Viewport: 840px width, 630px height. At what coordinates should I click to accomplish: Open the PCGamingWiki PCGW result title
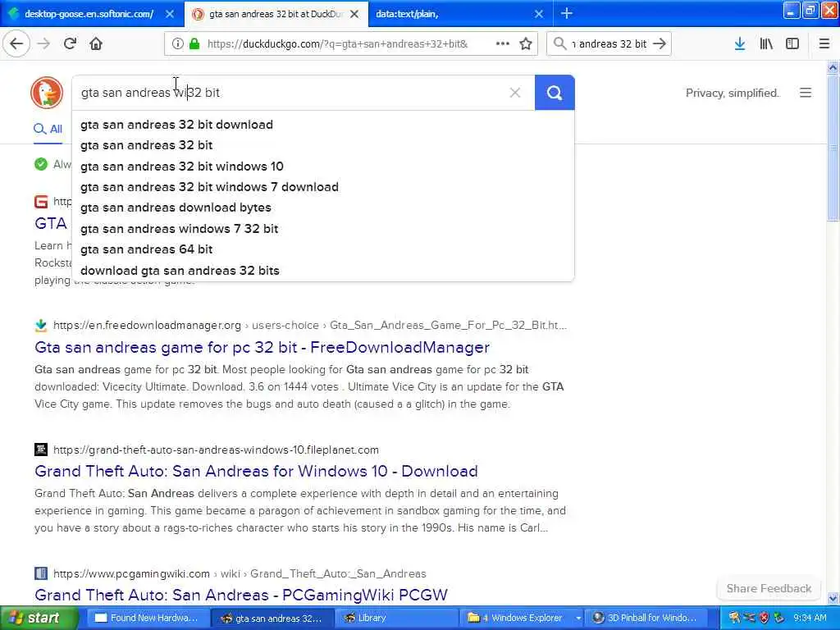(x=241, y=595)
